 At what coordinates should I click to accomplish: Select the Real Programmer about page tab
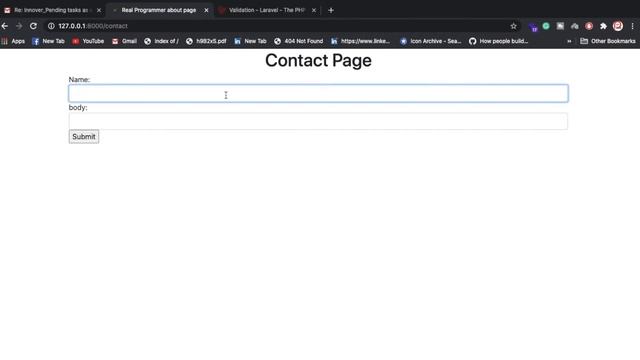pos(159,10)
